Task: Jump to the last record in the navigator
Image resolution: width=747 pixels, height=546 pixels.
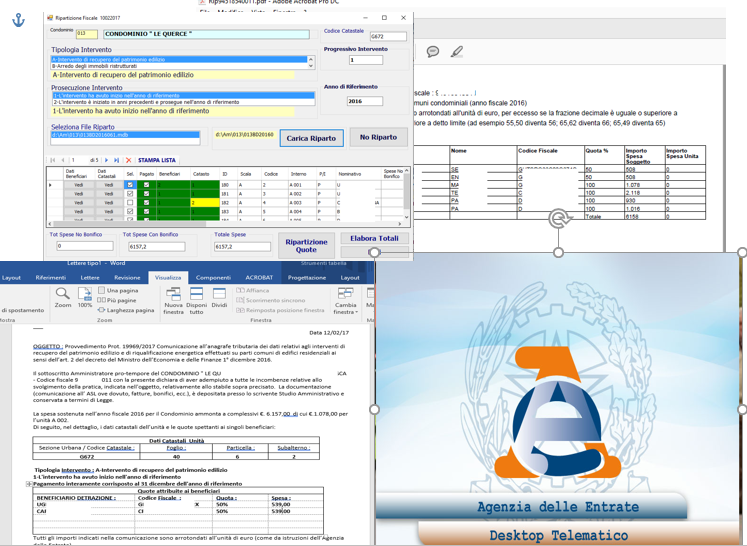Action: click(x=116, y=160)
